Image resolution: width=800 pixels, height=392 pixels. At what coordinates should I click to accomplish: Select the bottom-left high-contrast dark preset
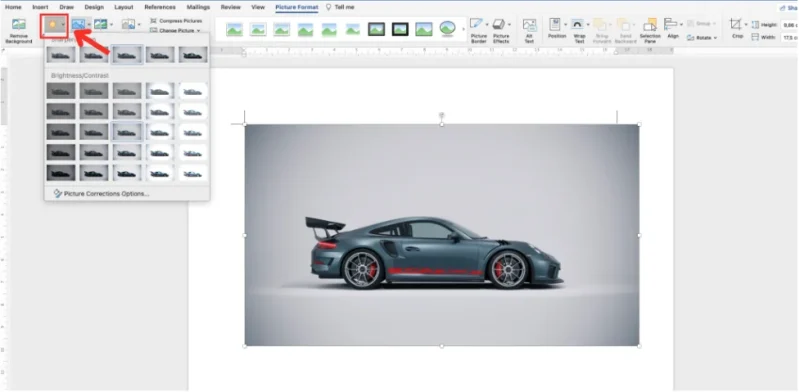[x=61, y=173]
